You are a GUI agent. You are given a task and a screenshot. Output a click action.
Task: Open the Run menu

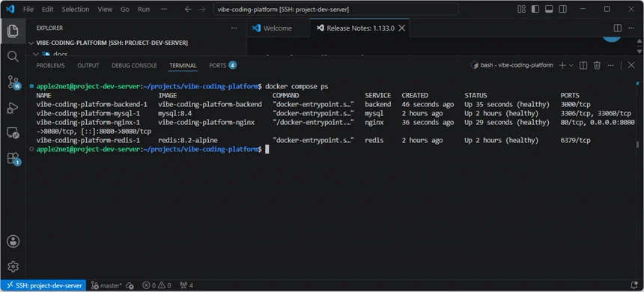[144, 9]
